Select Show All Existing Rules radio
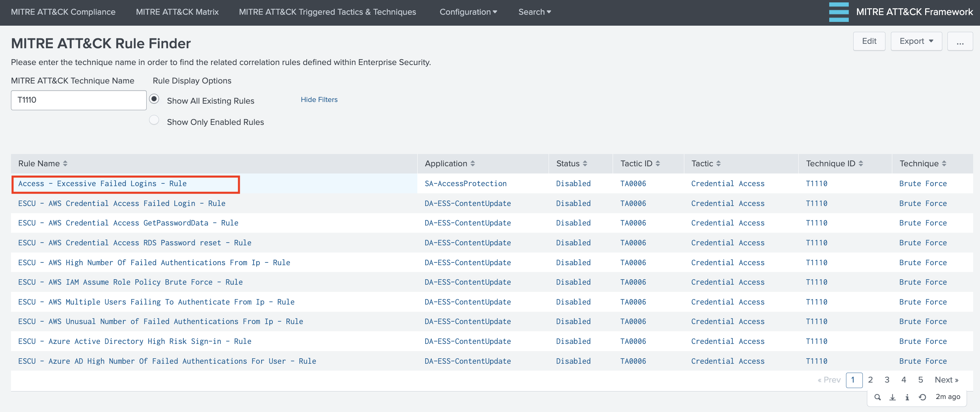 pyautogui.click(x=154, y=99)
